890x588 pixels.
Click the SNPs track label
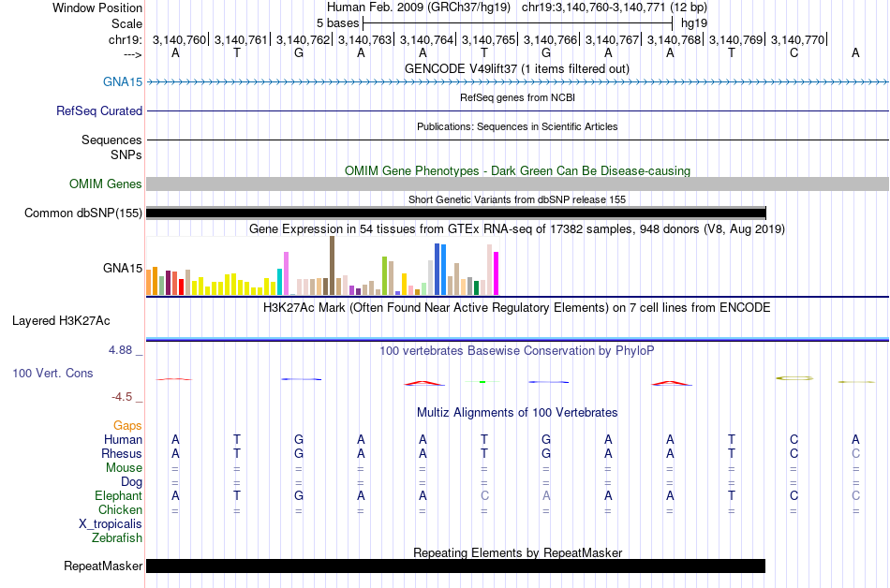pos(126,154)
